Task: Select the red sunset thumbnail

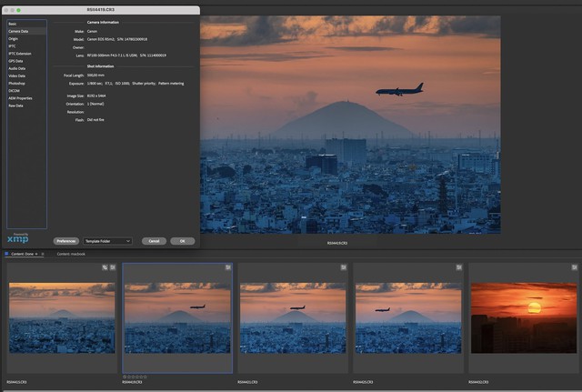Action: tap(525, 318)
